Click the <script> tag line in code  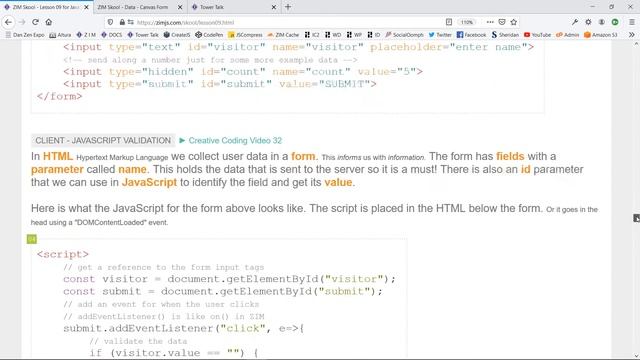pyautogui.click(x=63, y=254)
